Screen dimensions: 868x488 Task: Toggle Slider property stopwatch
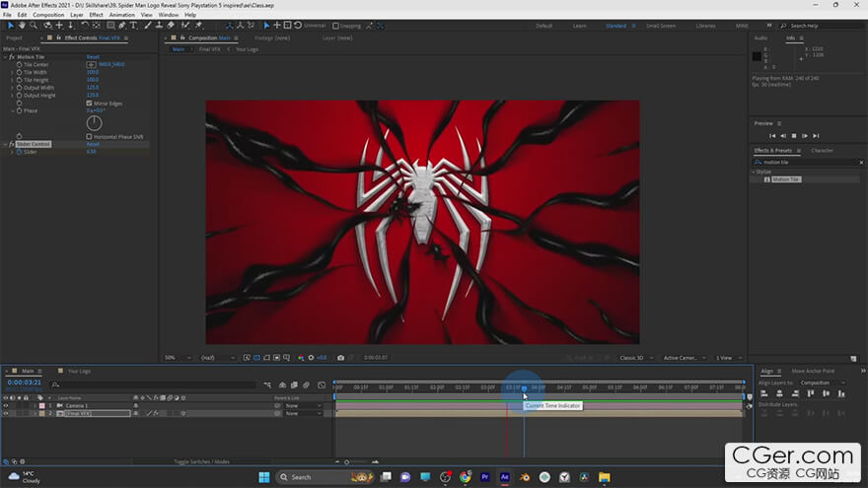[x=20, y=152]
